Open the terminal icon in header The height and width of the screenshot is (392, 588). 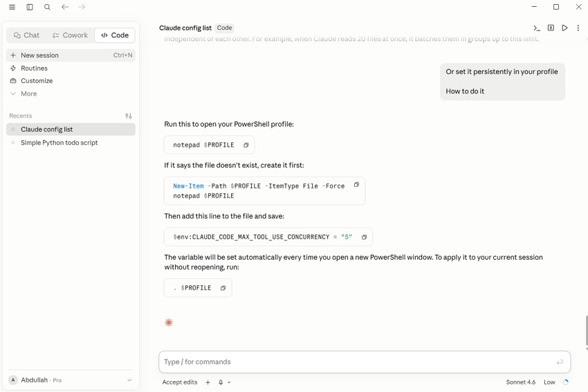pos(537,28)
